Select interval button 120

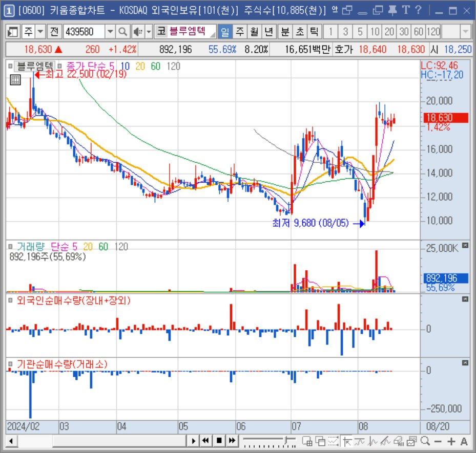(x=433, y=32)
